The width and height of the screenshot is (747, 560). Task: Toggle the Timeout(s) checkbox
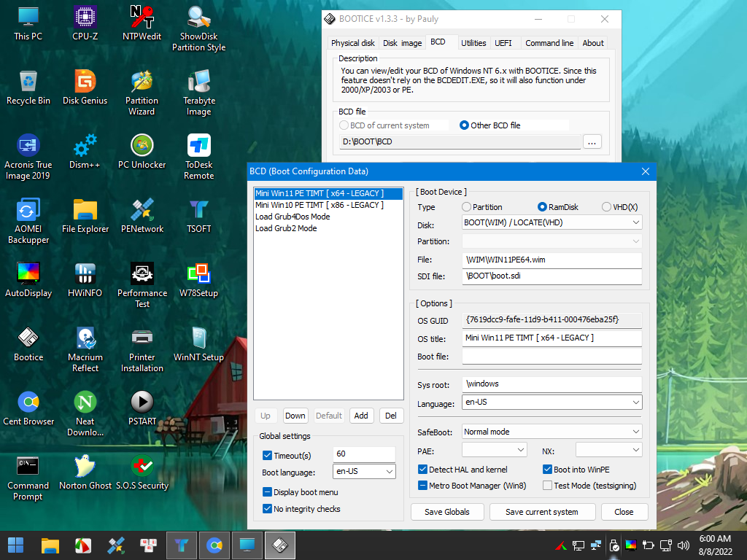267,455
